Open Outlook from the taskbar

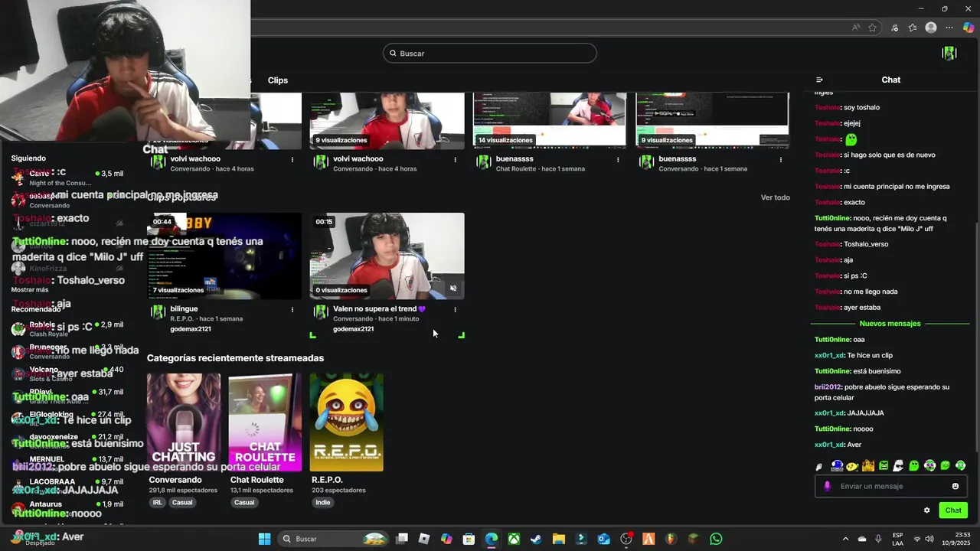(x=603, y=539)
